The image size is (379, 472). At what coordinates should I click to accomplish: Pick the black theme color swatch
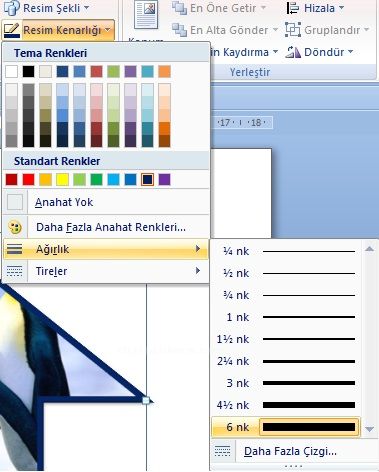tap(29, 71)
